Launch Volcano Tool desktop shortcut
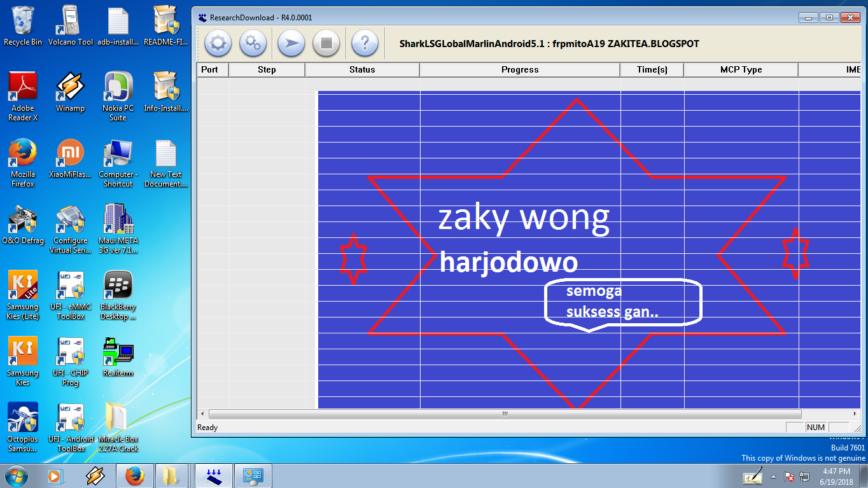This screenshot has height=488, width=868. point(71,25)
